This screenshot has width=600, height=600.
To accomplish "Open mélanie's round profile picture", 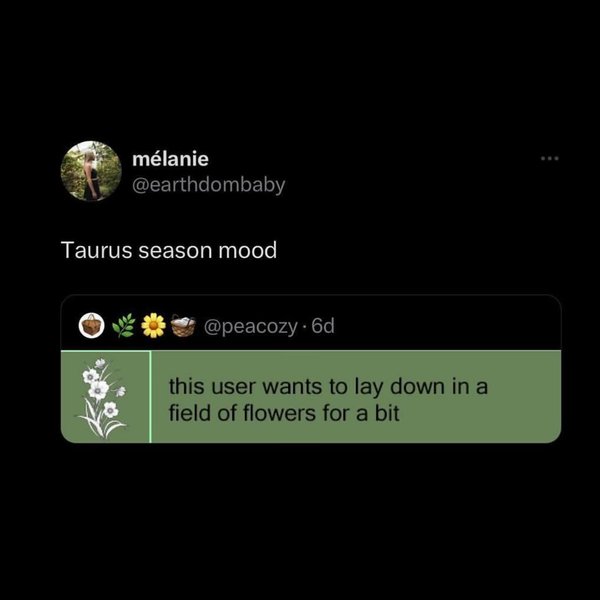I will [x=91, y=171].
